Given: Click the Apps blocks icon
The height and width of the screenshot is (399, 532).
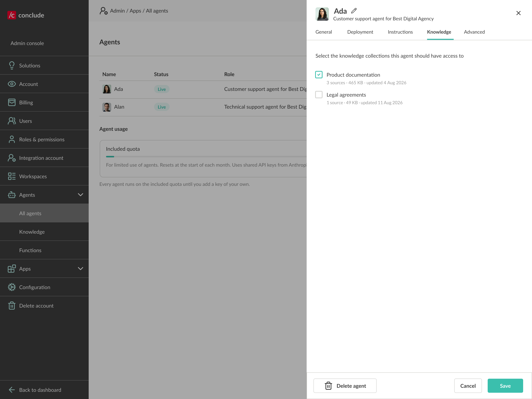Looking at the screenshot, I should [x=11, y=269].
